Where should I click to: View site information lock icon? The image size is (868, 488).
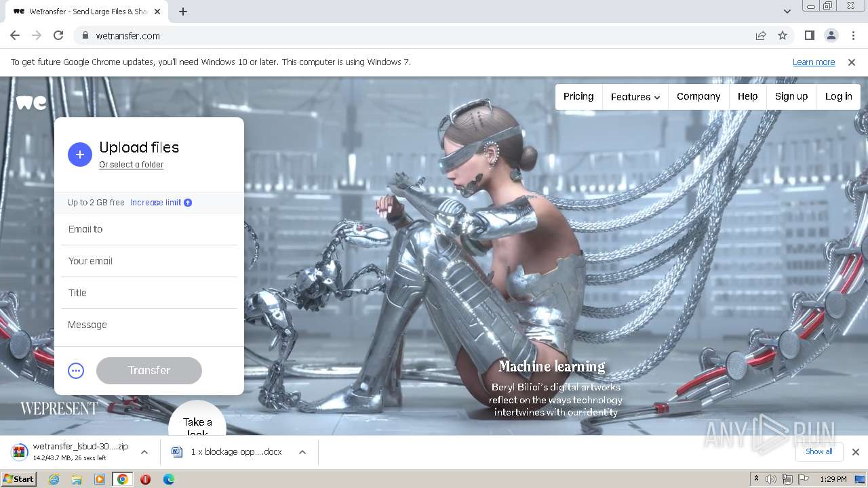pos(85,36)
